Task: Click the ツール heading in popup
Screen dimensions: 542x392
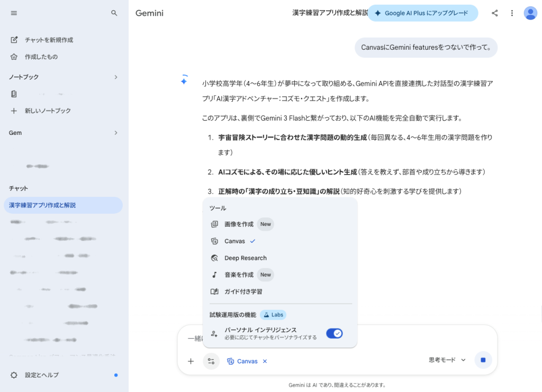Action: coord(218,208)
